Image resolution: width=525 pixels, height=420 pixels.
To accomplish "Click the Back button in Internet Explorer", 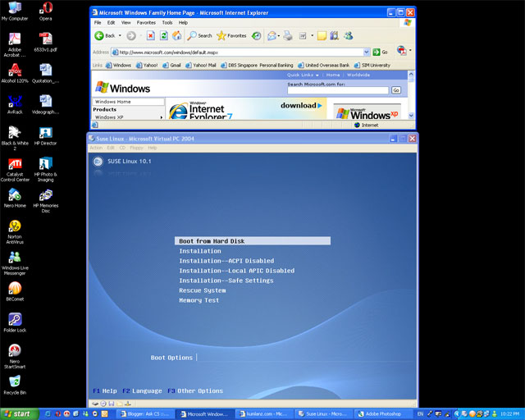I will pyautogui.click(x=105, y=35).
